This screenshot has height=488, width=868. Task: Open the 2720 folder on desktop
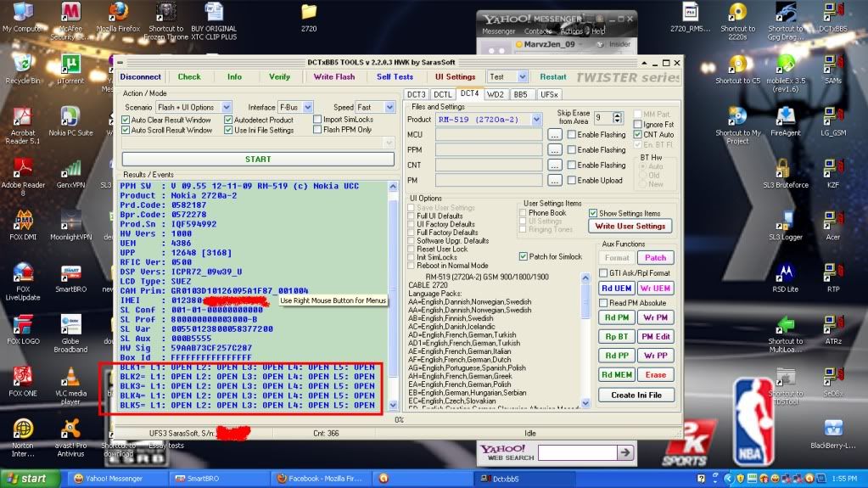pyautogui.click(x=309, y=19)
